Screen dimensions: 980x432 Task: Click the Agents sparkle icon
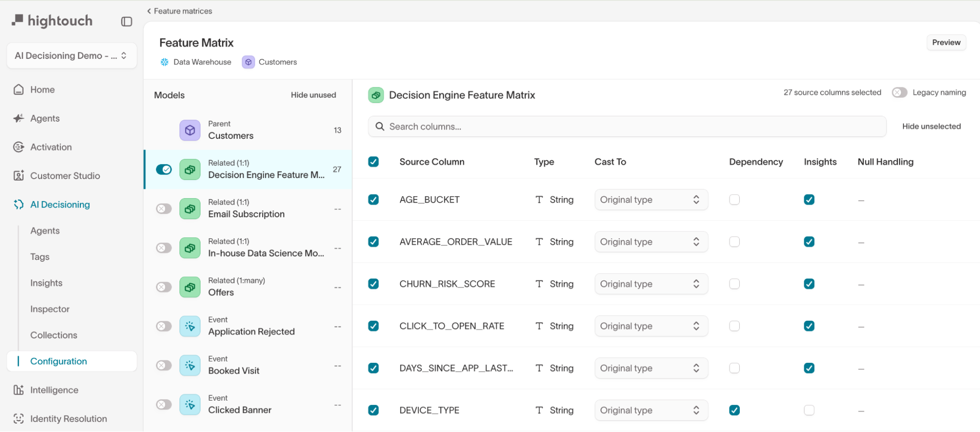click(19, 118)
